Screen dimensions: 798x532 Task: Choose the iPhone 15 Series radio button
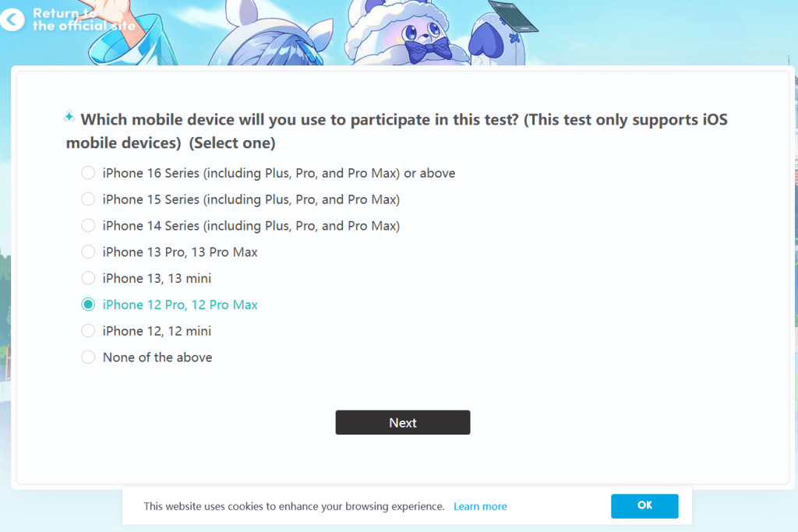88,199
